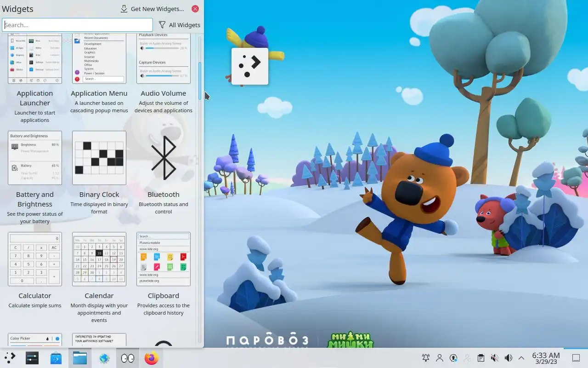
Task: Open the notifications bell in system tray
Action: pyautogui.click(x=426, y=358)
